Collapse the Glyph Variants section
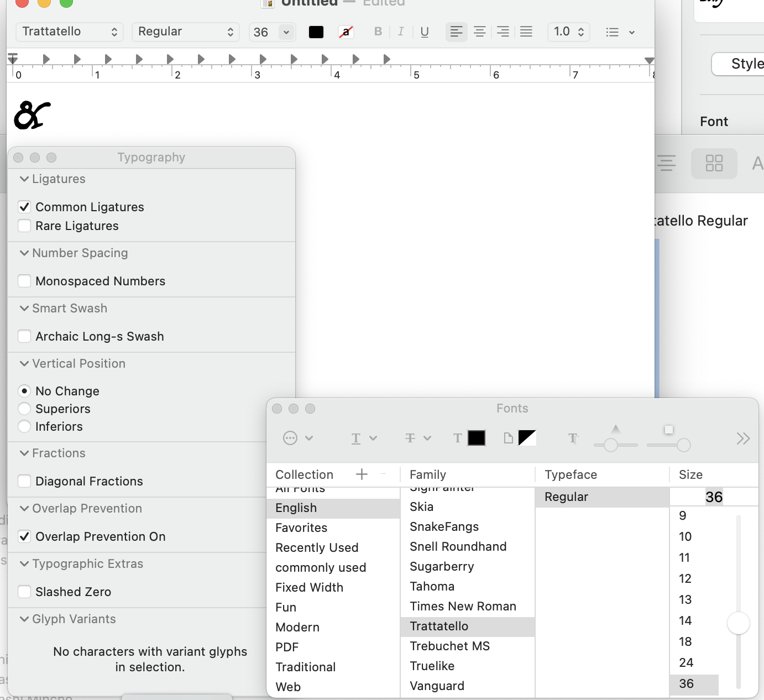This screenshot has height=700, width=764. pyautogui.click(x=24, y=619)
